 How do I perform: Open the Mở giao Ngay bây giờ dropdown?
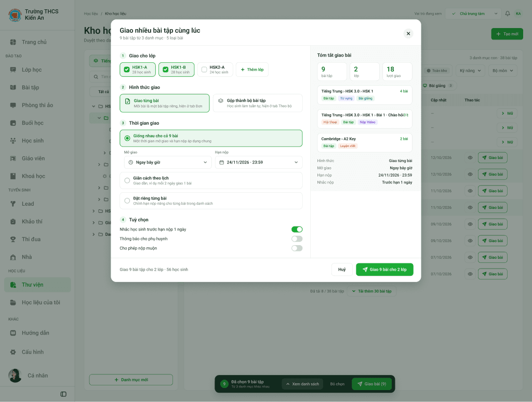point(168,163)
